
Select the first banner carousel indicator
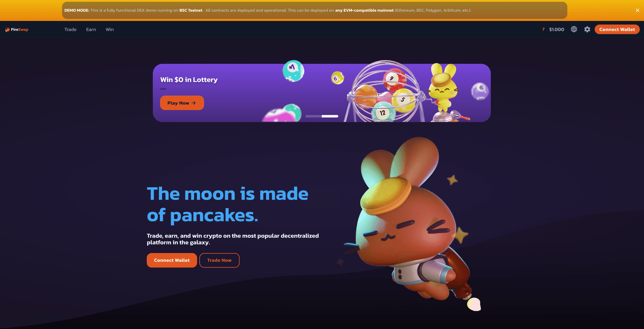313,116
